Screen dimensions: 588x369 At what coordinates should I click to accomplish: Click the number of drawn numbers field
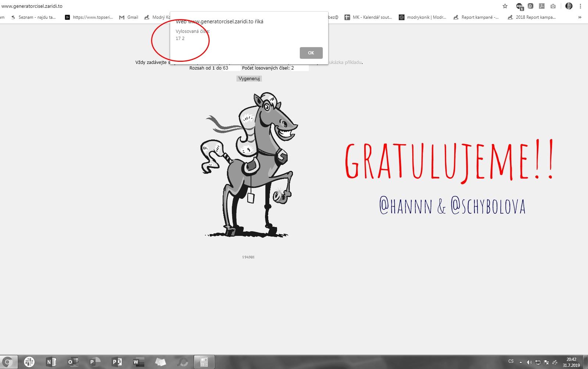[300, 68]
